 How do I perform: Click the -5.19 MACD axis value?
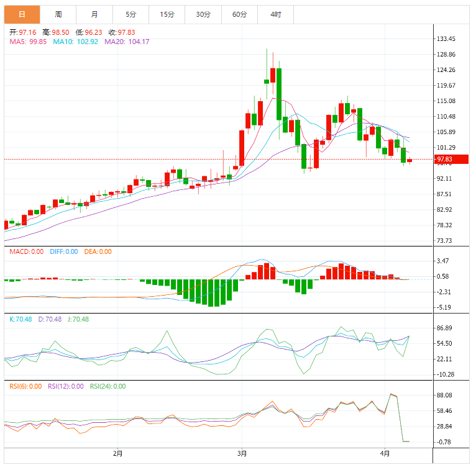click(x=443, y=307)
